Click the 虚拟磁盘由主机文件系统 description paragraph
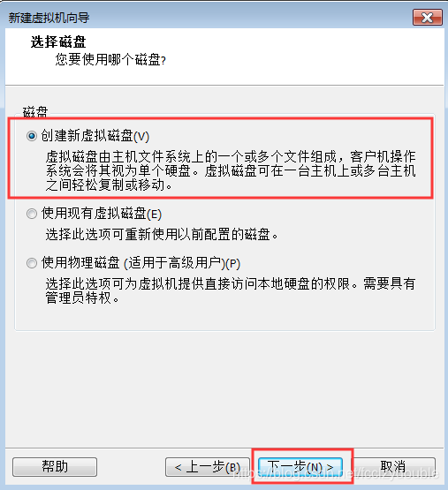 click(x=231, y=170)
